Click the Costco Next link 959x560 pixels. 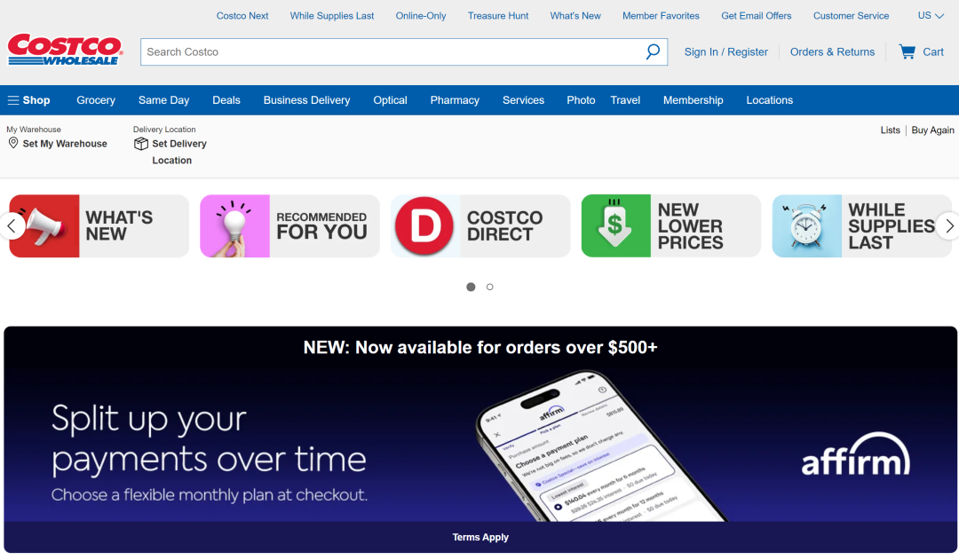(242, 16)
